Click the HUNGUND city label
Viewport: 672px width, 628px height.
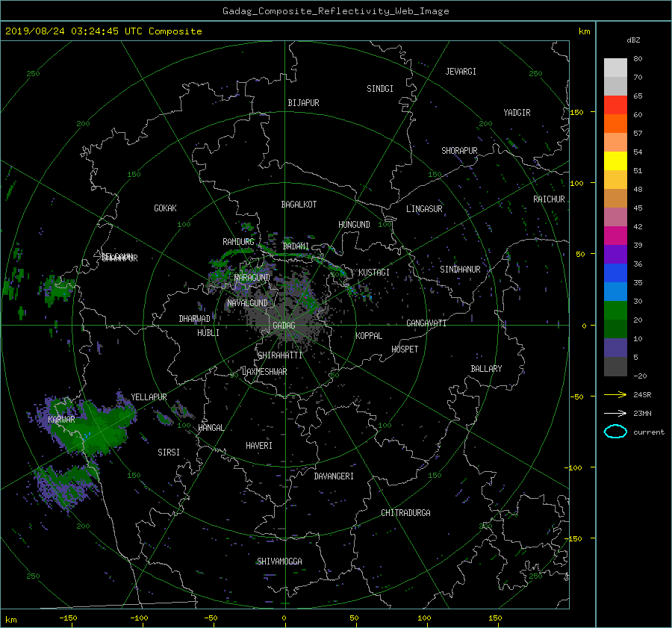(x=354, y=225)
